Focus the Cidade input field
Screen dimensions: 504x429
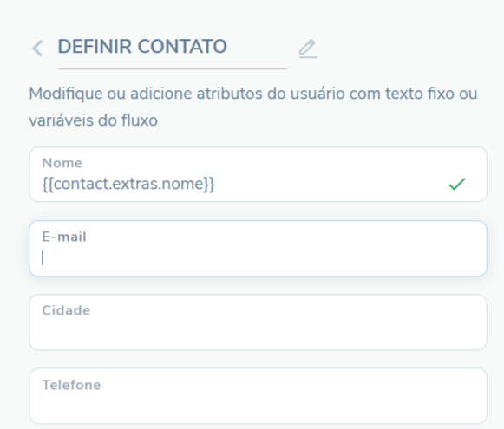(x=259, y=322)
